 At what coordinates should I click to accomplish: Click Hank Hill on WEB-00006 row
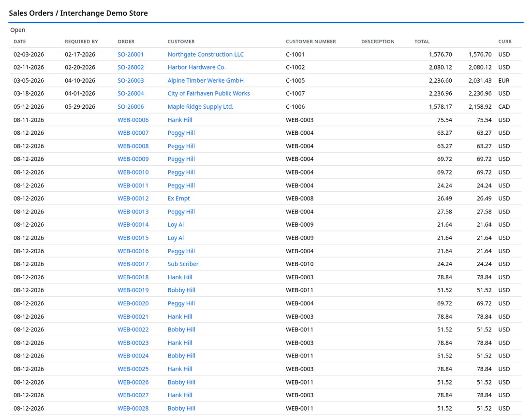[180, 120]
